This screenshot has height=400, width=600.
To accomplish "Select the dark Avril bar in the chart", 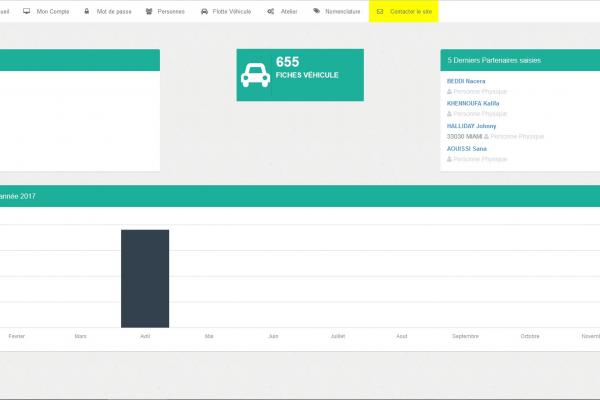I will coord(145,279).
